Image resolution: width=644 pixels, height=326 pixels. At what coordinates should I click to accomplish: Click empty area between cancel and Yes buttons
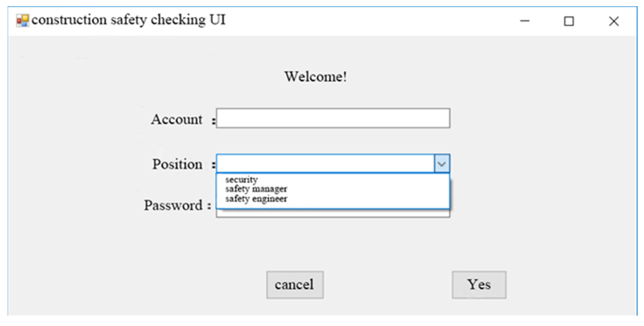click(387, 285)
